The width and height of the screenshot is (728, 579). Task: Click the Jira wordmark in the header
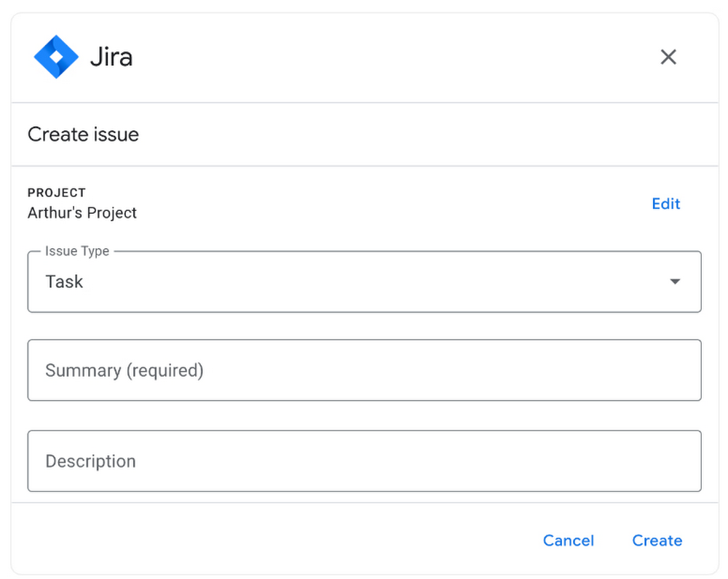click(111, 56)
